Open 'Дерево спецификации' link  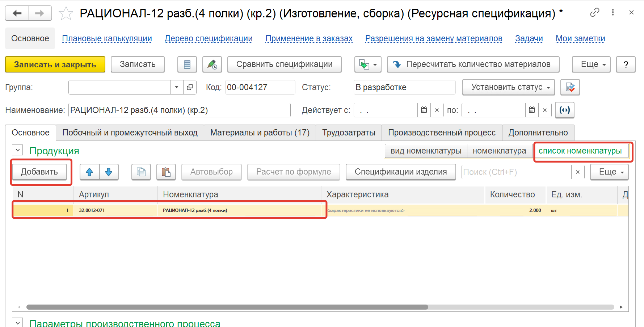pyautogui.click(x=209, y=39)
